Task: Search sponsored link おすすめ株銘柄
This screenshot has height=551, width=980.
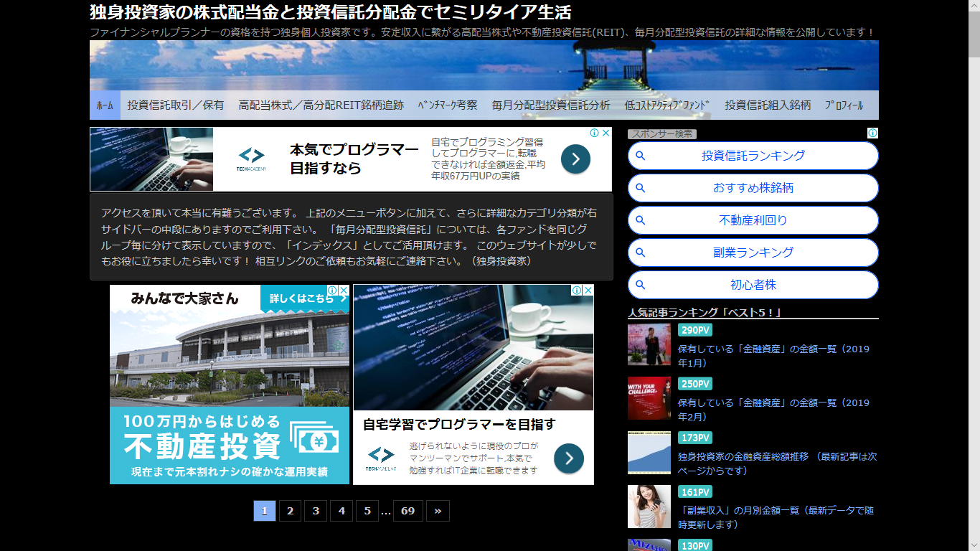Action: (x=753, y=188)
